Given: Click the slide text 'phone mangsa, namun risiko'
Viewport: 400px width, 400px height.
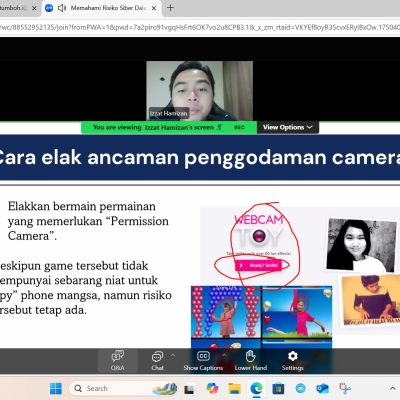Looking at the screenshot, I should pyautogui.click(x=96, y=295).
